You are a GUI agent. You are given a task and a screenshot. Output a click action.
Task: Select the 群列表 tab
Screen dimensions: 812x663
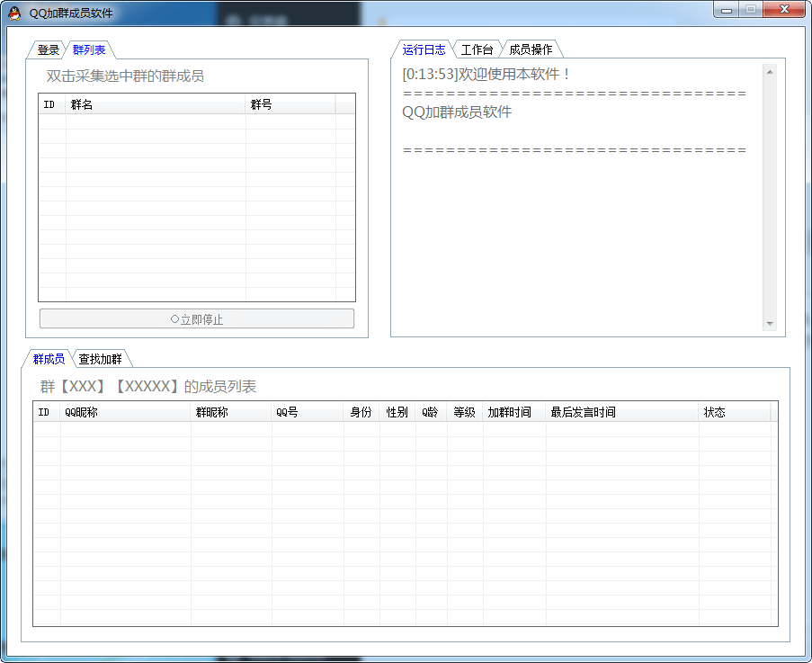point(89,49)
